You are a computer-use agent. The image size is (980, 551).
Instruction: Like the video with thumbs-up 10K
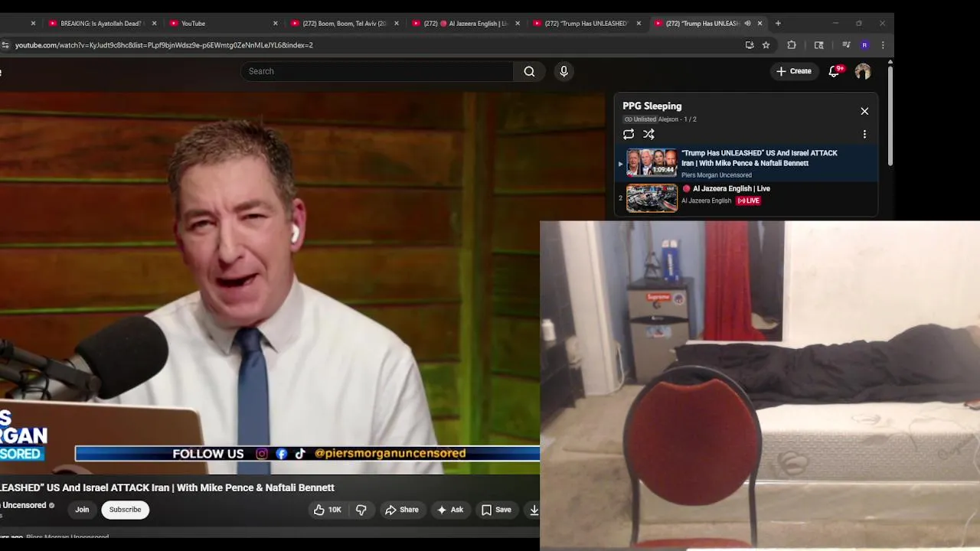coord(327,510)
